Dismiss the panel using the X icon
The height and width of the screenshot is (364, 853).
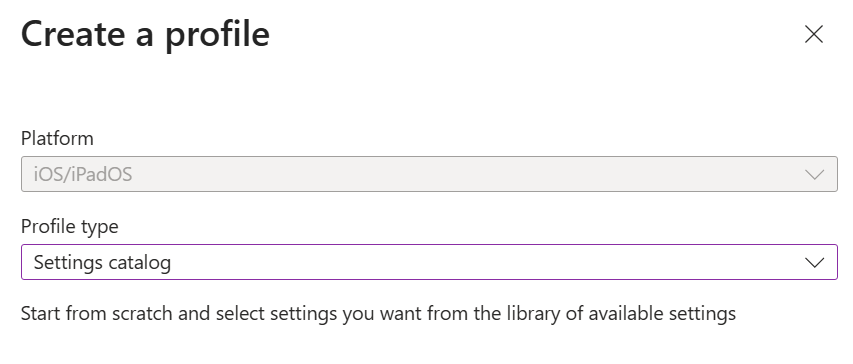click(814, 34)
